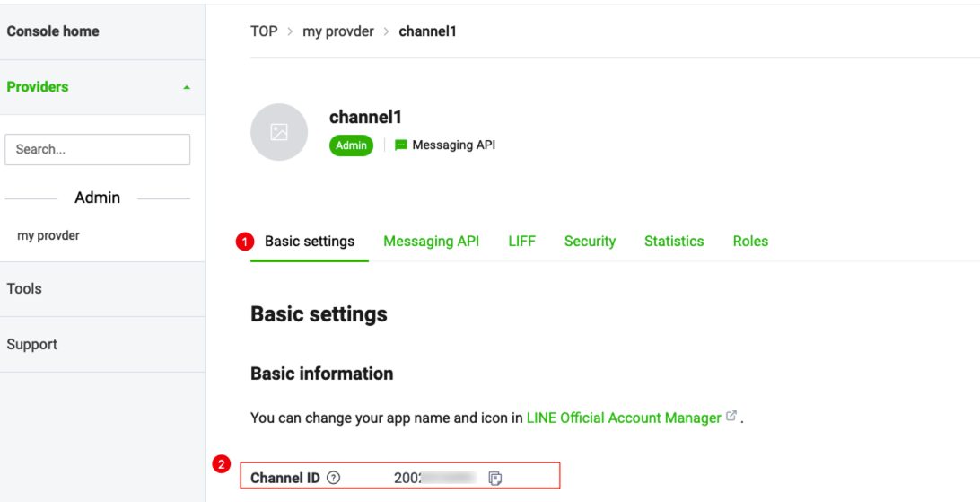Click the Admin label in sidebar

tap(98, 198)
